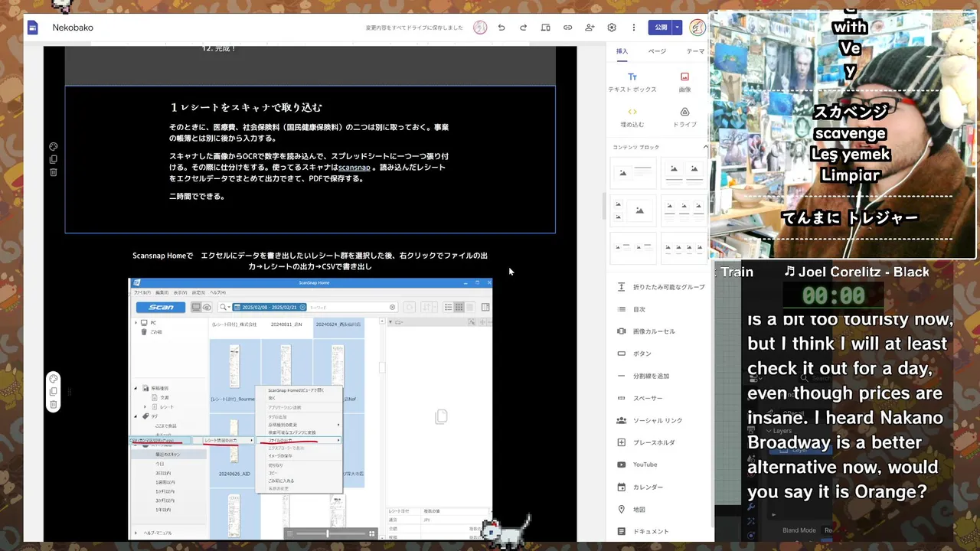Insert an image with 画像
The width and height of the screenshot is (980, 551).
point(684,82)
